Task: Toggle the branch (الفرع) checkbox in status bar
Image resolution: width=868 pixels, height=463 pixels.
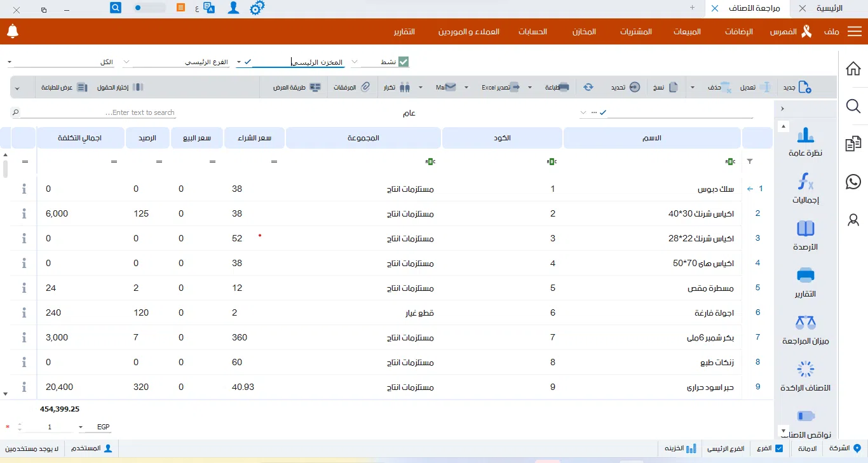Action: tap(780, 448)
